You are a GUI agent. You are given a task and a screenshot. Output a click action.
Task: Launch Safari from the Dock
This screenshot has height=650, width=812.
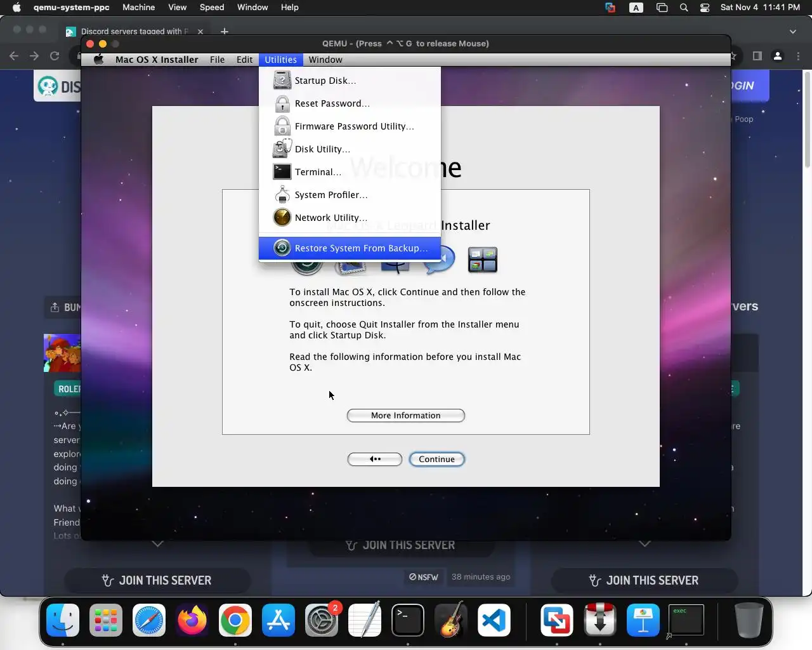pos(149,620)
